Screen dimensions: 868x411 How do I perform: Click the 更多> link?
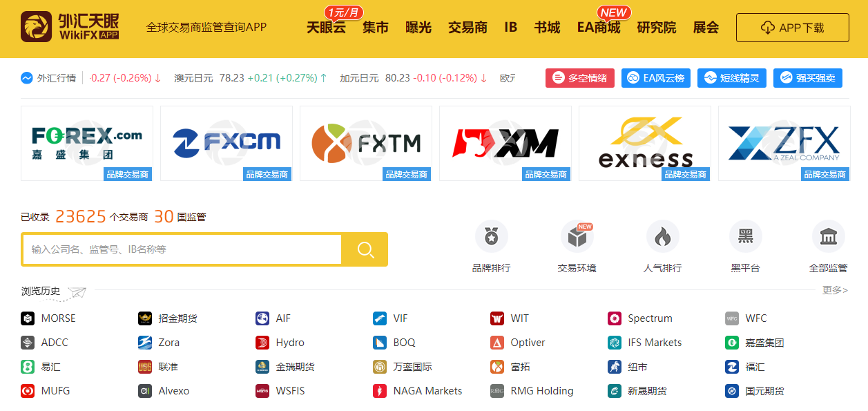pos(835,290)
